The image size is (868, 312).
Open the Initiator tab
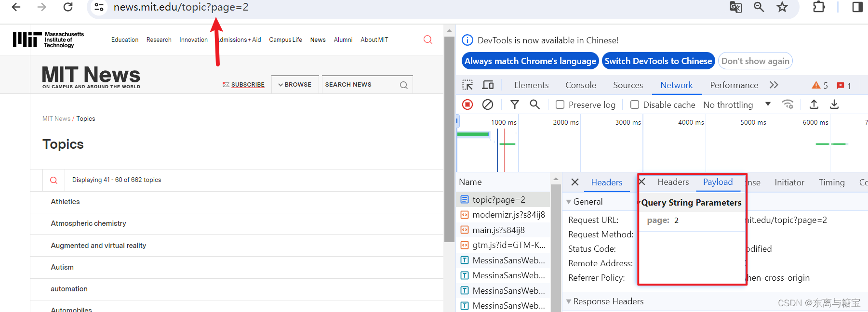pos(789,182)
